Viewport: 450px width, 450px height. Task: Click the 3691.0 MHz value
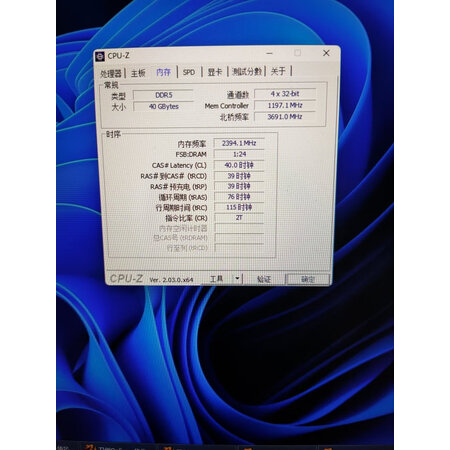285,117
